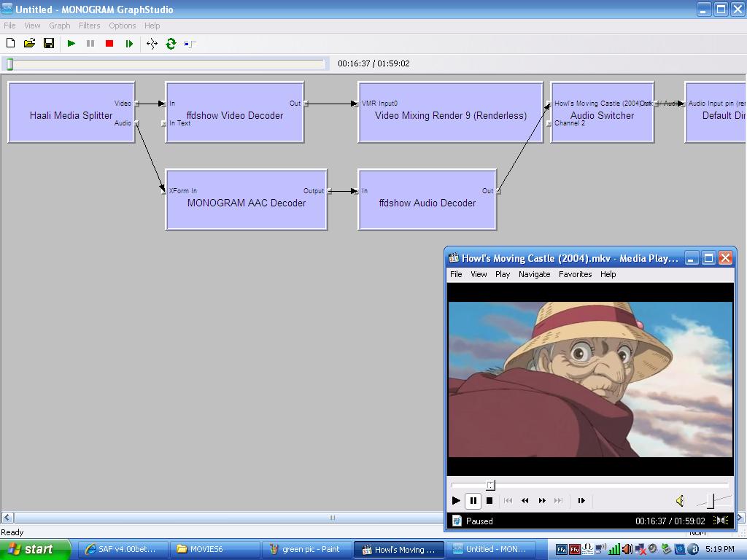747x560 pixels.
Task: Switch to MOVIES6 folder taskbar button
Action: click(215, 550)
